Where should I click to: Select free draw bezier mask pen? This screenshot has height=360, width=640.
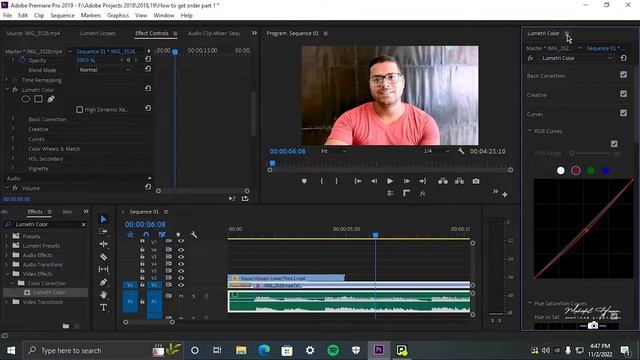[x=51, y=99]
